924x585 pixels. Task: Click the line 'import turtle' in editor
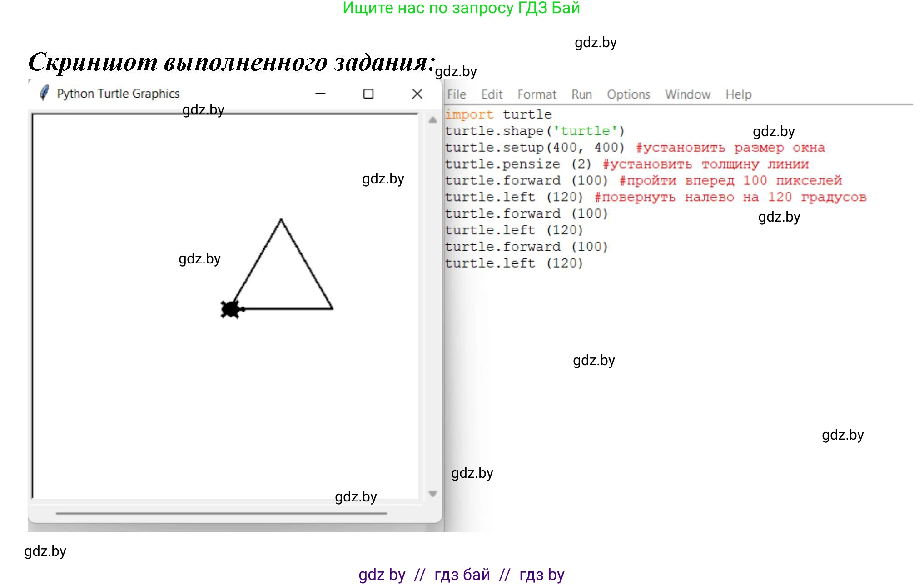click(498, 114)
